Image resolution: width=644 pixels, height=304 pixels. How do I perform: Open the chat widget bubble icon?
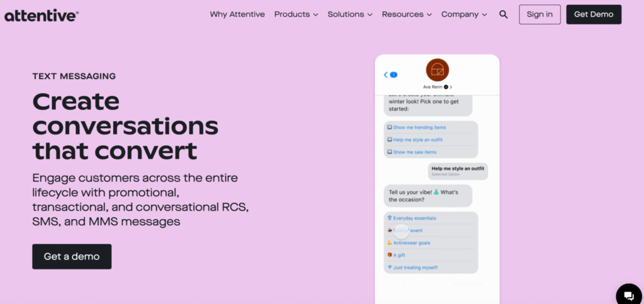629,295
